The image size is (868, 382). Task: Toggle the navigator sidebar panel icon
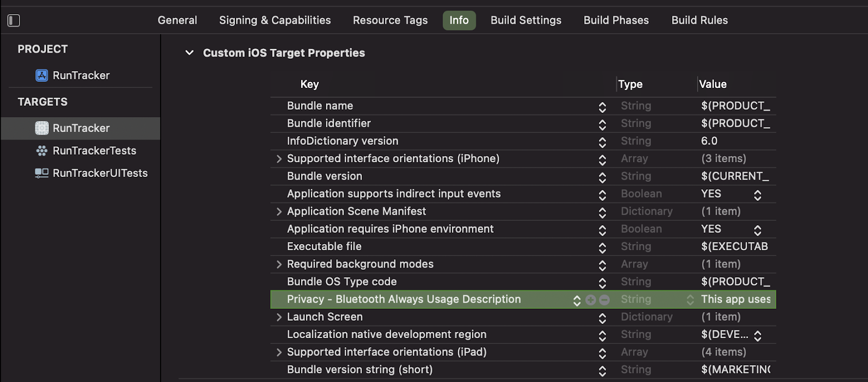pos(14,21)
